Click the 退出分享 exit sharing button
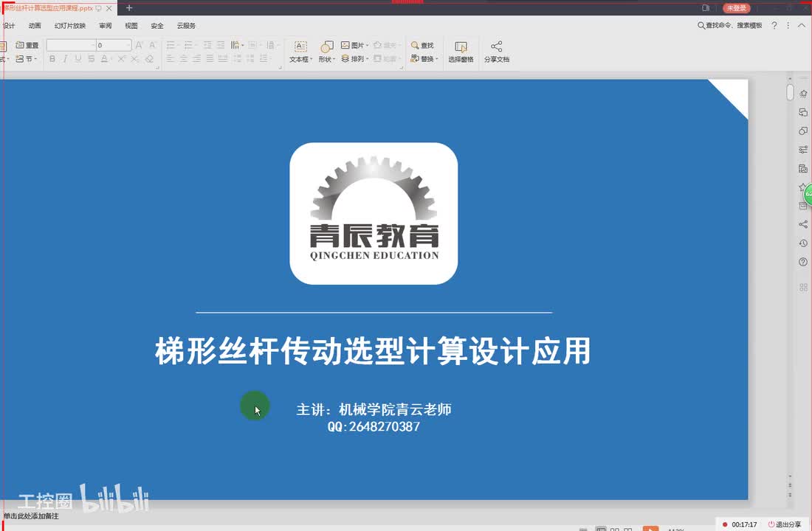Screen dimensions: 812x531 784,524
